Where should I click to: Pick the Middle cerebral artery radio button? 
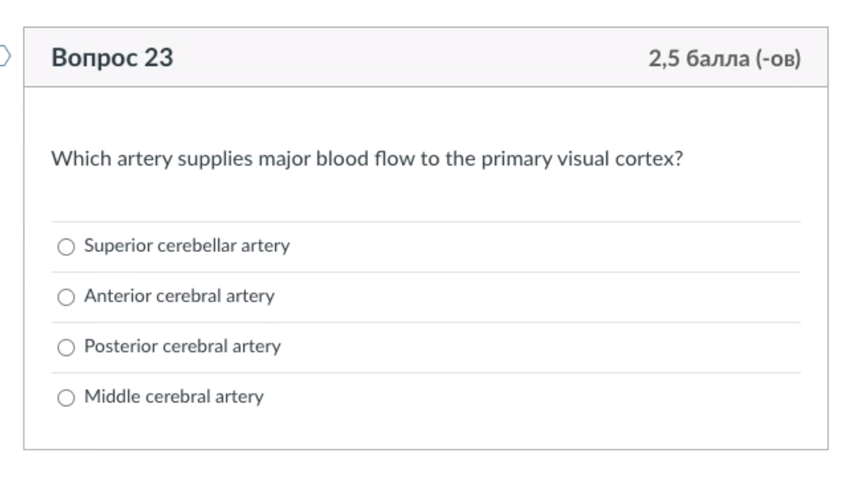coord(66,398)
